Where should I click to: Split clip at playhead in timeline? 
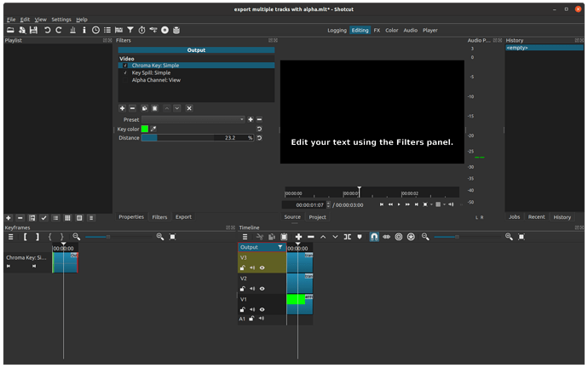[348, 237]
